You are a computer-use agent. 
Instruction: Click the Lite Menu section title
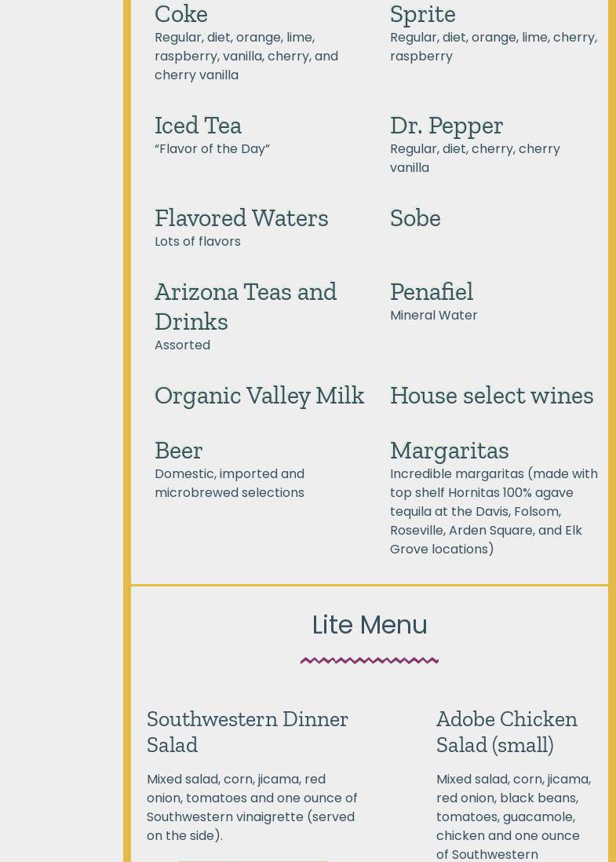(370, 625)
